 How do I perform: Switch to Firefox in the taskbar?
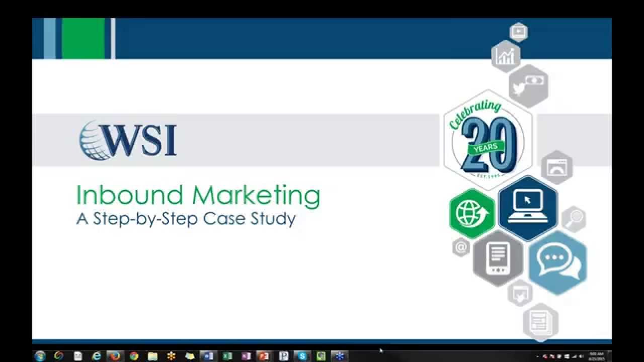pos(115,356)
